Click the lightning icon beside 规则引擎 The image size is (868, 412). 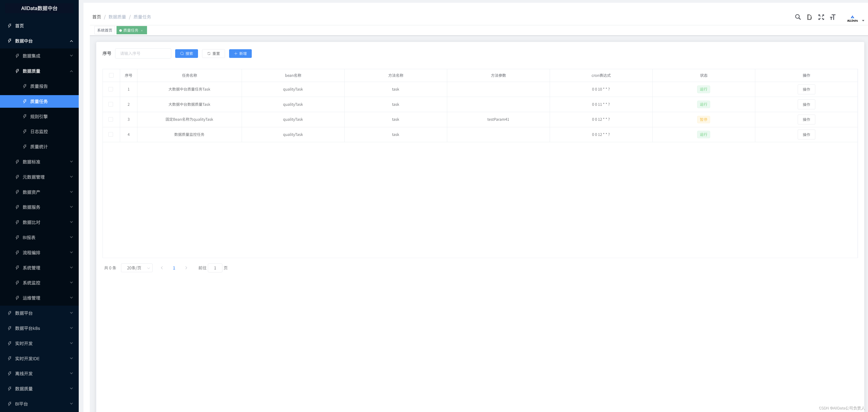25,117
